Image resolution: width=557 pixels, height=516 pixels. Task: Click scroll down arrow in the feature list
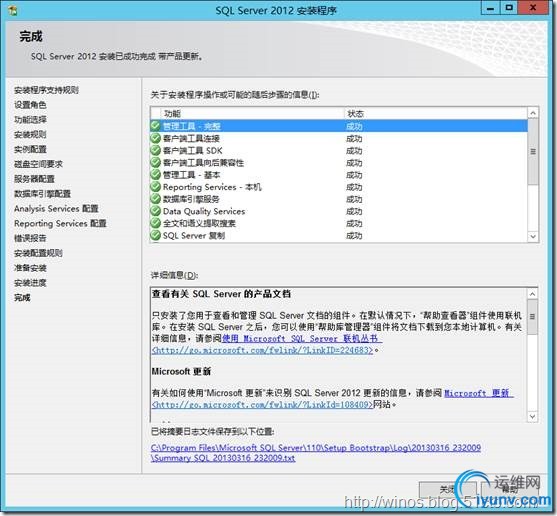[533, 237]
